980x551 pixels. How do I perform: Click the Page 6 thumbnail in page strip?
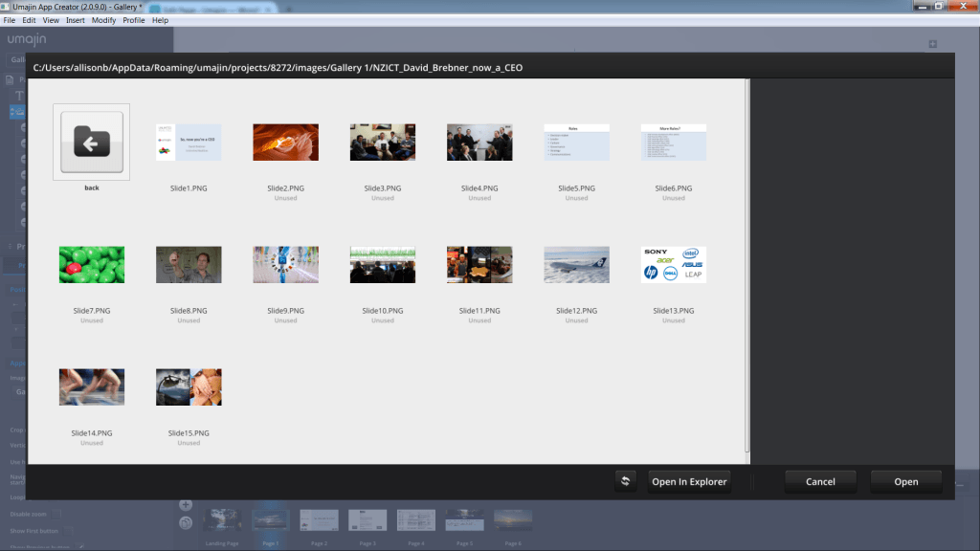coord(513,520)
